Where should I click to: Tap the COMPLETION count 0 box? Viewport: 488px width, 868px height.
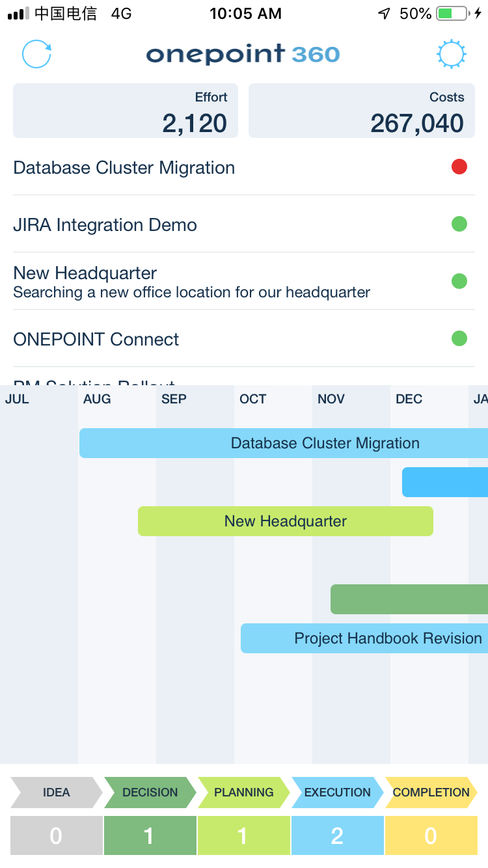pos(431,835)
